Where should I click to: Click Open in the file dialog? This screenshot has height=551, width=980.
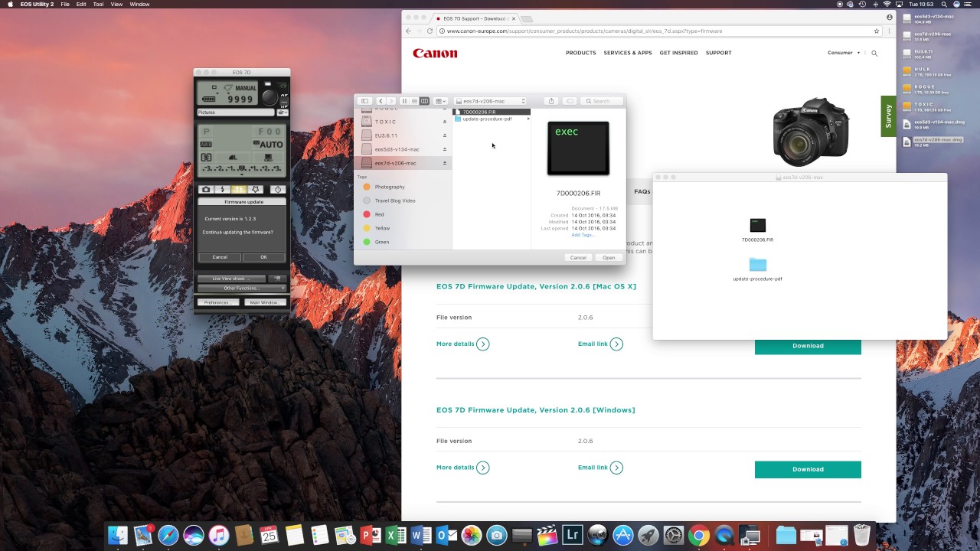(609, 258)
